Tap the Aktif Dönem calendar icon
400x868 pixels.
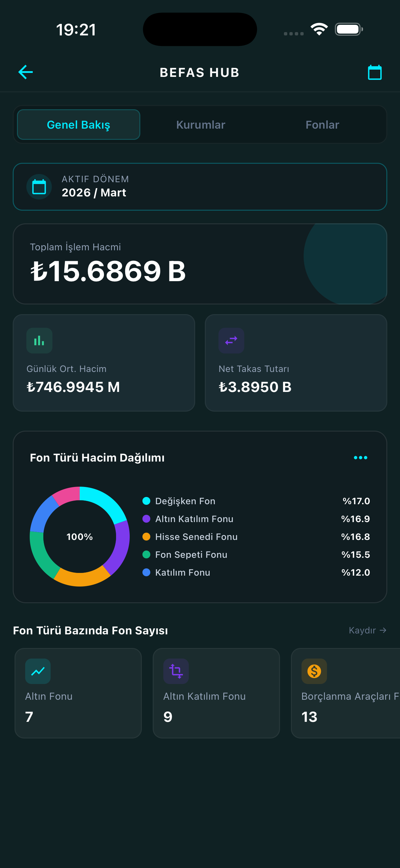click(39, 187)
